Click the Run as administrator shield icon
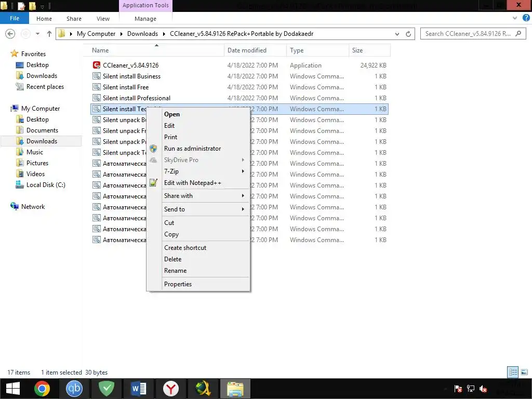 tap(153, 148)
